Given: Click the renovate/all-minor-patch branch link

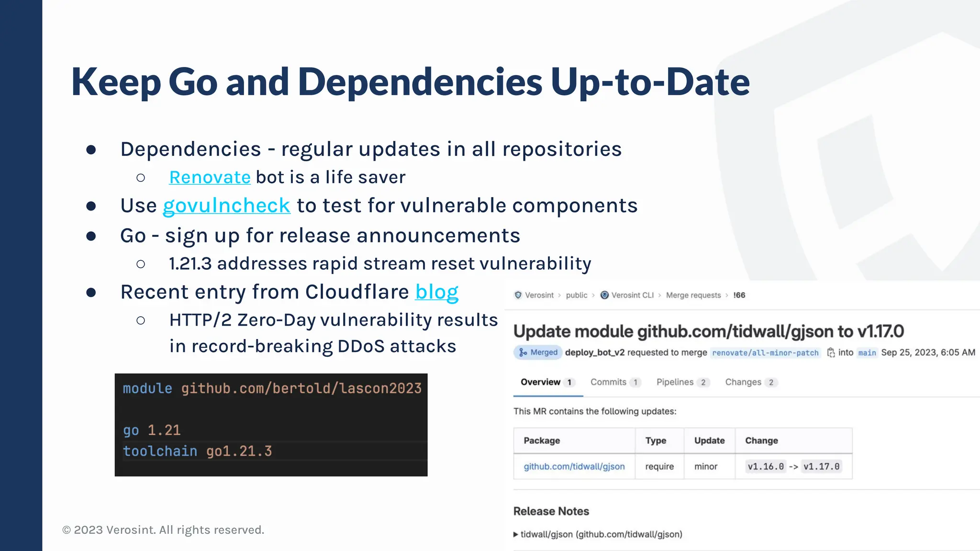Looking at the screenshot, I should point(765,353).
